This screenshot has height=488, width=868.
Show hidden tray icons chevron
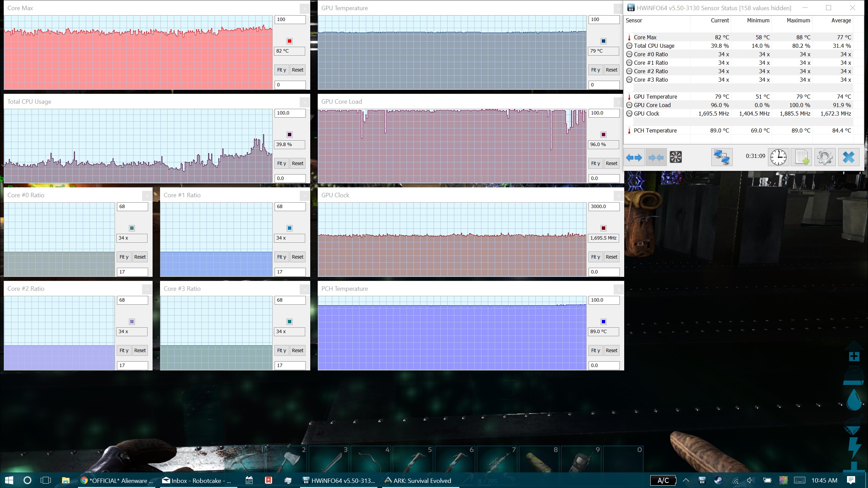(x=686, y=480)
